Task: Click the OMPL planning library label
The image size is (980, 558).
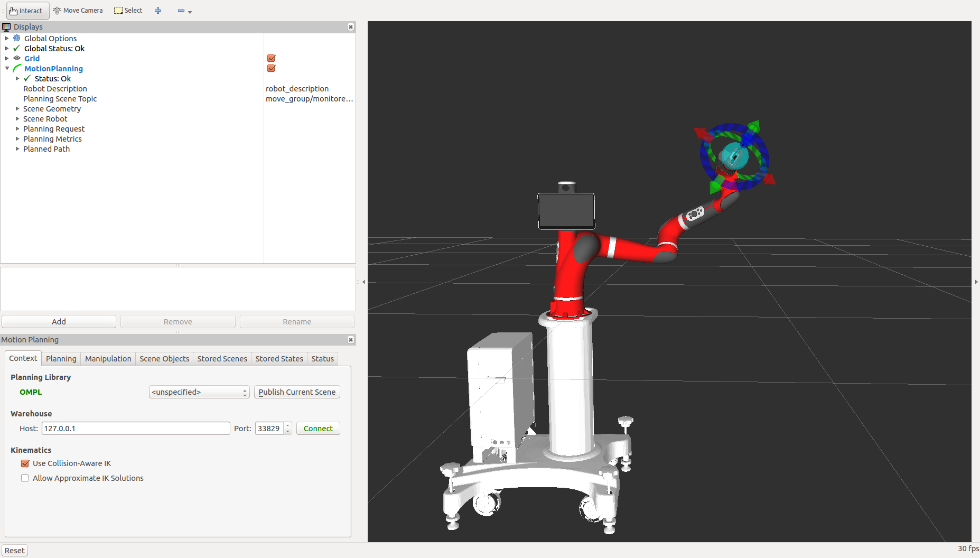Action: [31, 392]
